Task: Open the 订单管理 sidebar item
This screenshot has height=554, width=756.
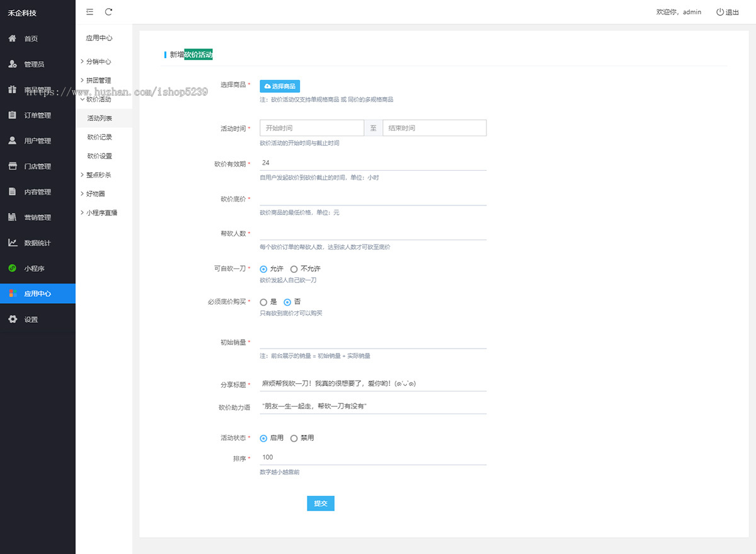Action: click(x=38, y=115)
